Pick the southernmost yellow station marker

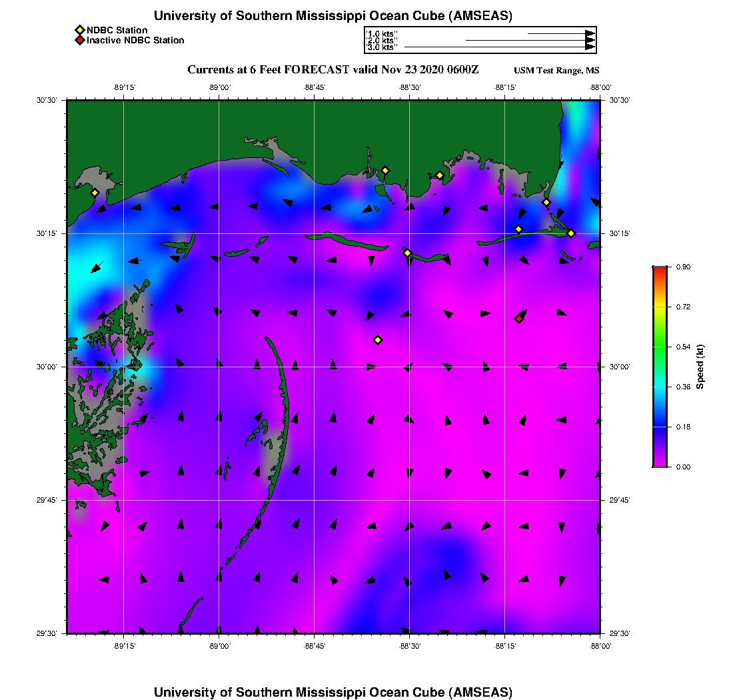(378, 340)
